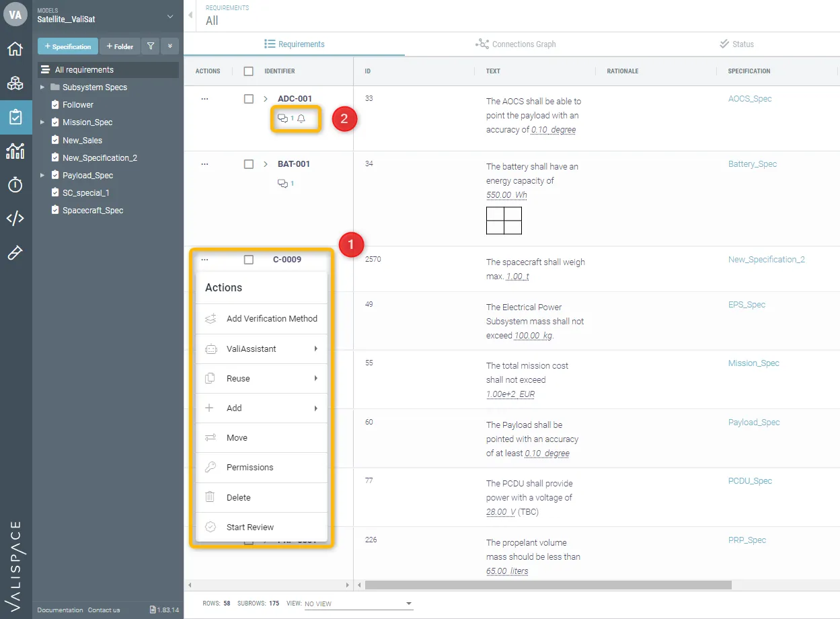Open comments icon on ADC-001

[283, 118]
